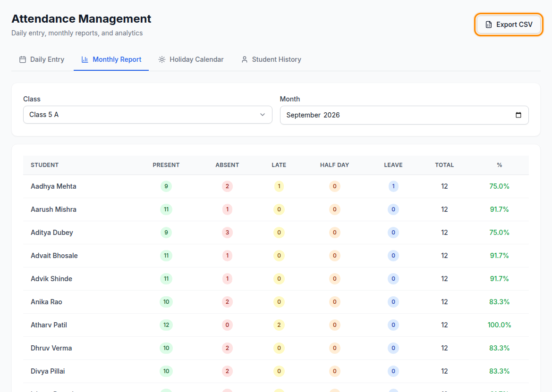
Task: Click Atharv Patil's late count 2
Action: tap(279, 325)
